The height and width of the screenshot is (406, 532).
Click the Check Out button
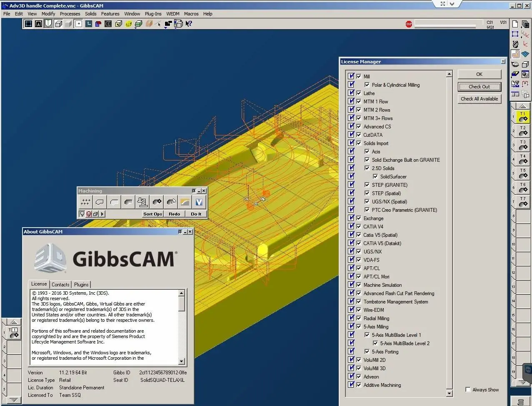pos(480,87)
